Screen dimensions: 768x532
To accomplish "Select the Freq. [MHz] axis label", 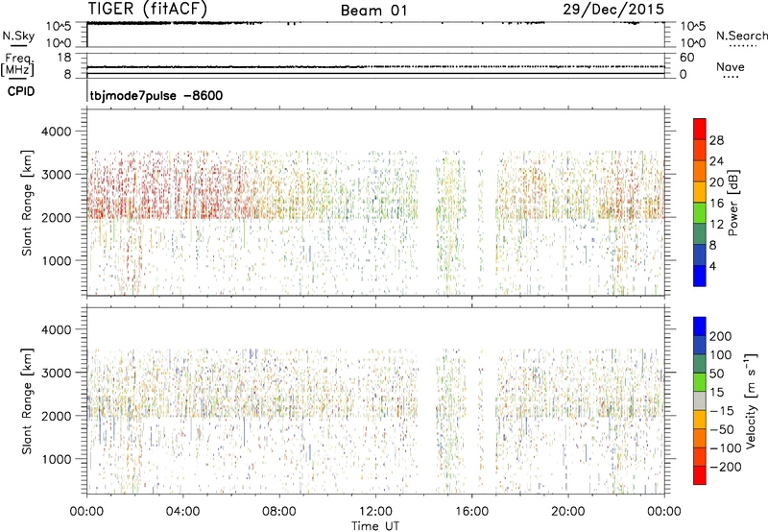I will tap(17, 65).
